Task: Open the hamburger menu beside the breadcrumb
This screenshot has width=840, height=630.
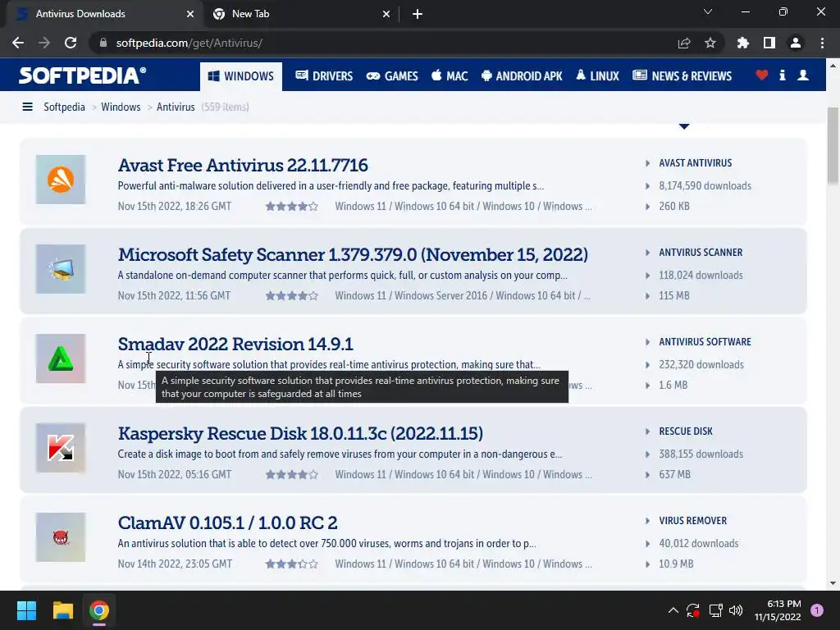Action: (27, 107)
